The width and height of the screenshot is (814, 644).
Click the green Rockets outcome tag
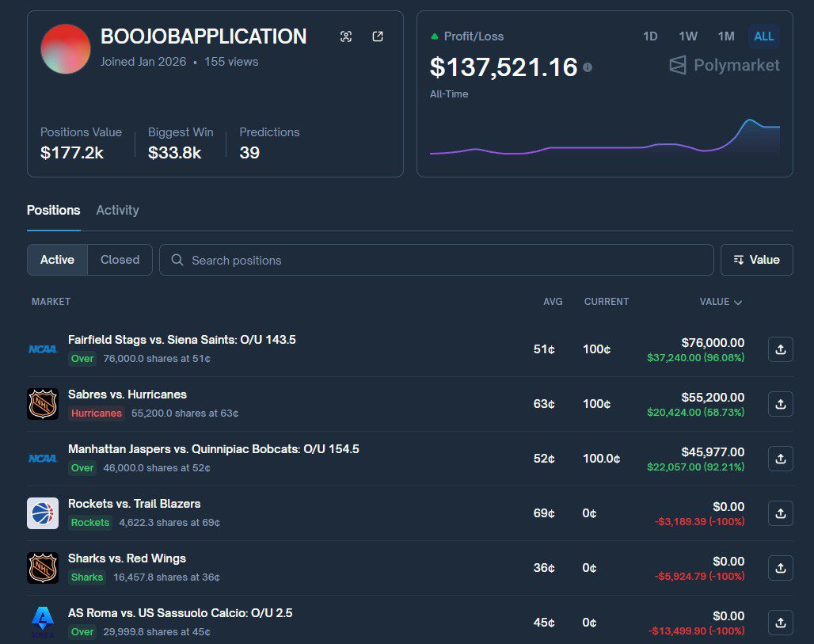(x=90, y=523)
